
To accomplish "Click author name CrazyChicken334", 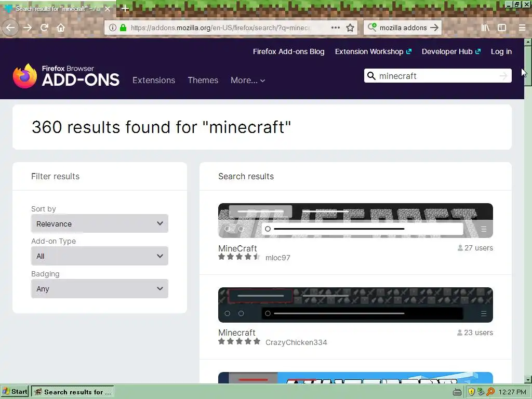I will click(296, 342).
